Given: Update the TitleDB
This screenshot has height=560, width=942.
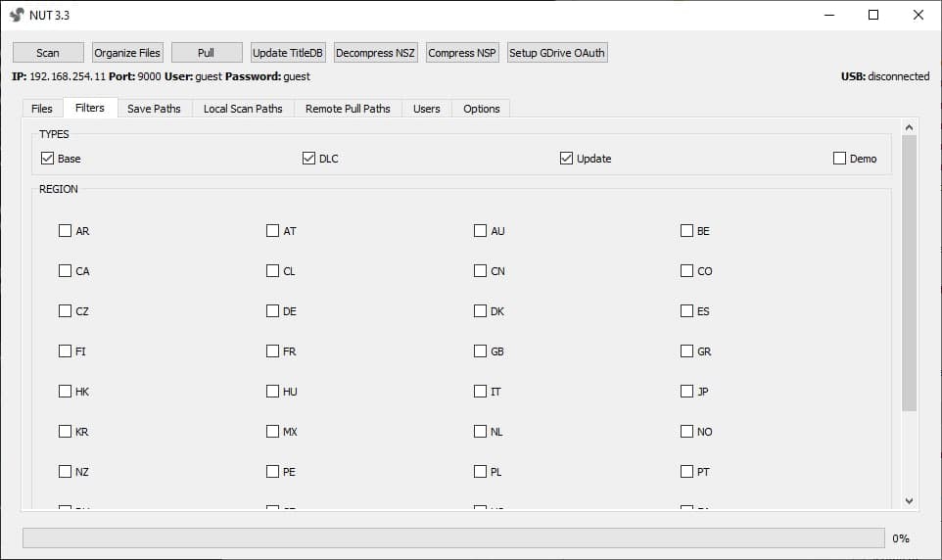Looking at the screenshot, I should (288, 53).
